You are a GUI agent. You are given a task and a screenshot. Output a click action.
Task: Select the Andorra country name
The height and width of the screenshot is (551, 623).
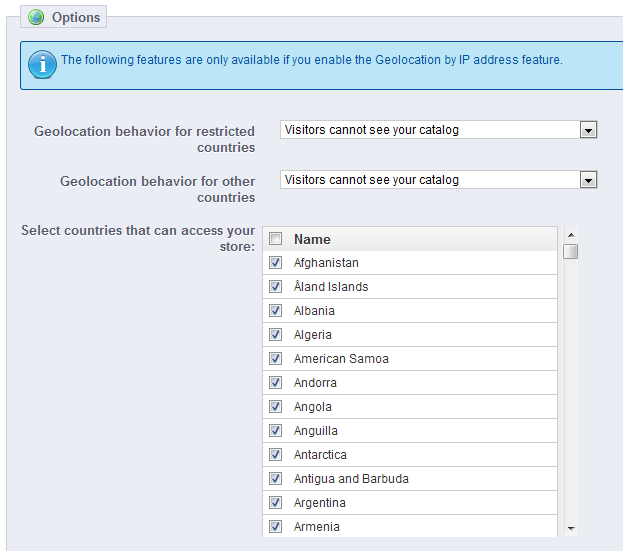pos(315,383)
